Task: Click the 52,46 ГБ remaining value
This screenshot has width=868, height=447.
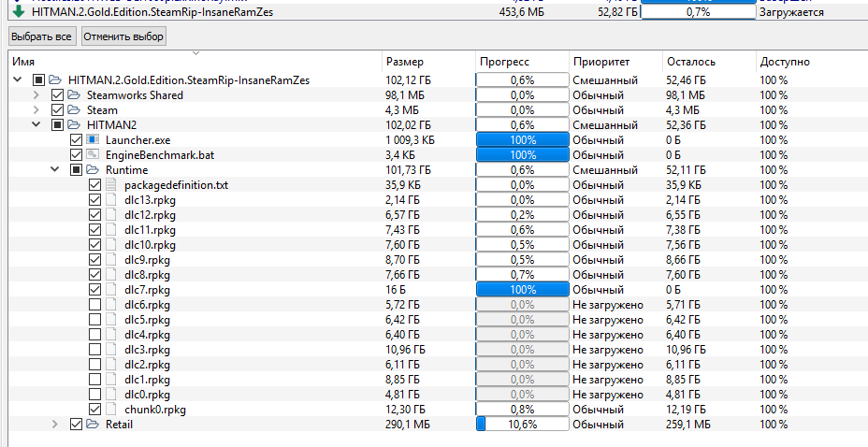Action: point(686,80)
